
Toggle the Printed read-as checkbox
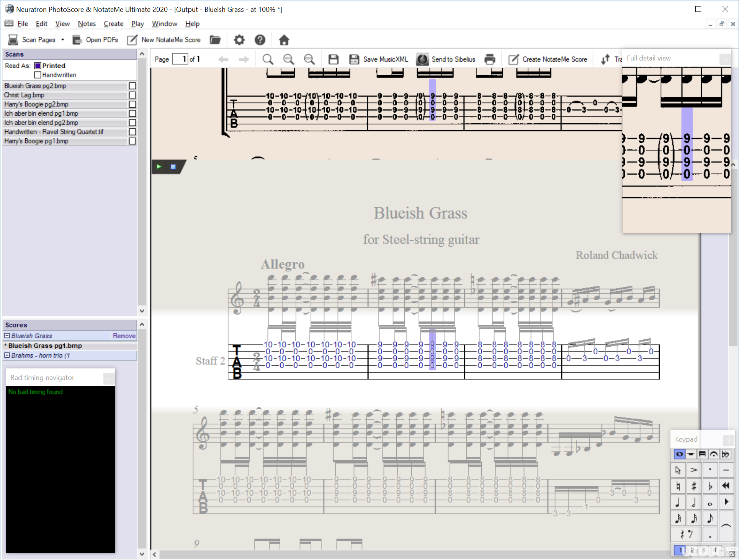[x=38, y=65]
